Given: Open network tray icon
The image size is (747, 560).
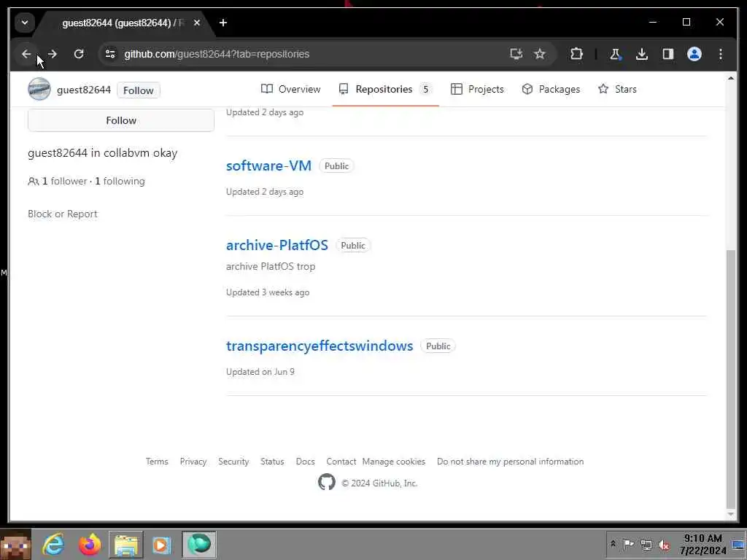Looking at the screenshot, I should coord(646,544).
